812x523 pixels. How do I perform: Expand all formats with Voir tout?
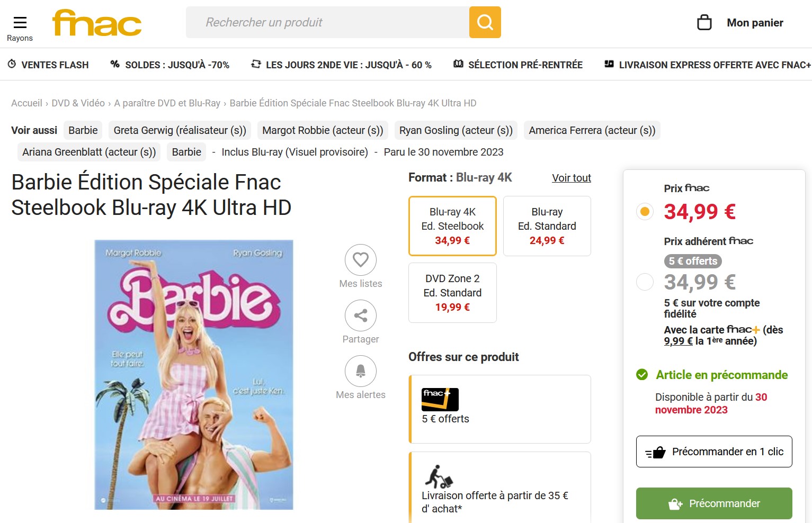(571, 178)
